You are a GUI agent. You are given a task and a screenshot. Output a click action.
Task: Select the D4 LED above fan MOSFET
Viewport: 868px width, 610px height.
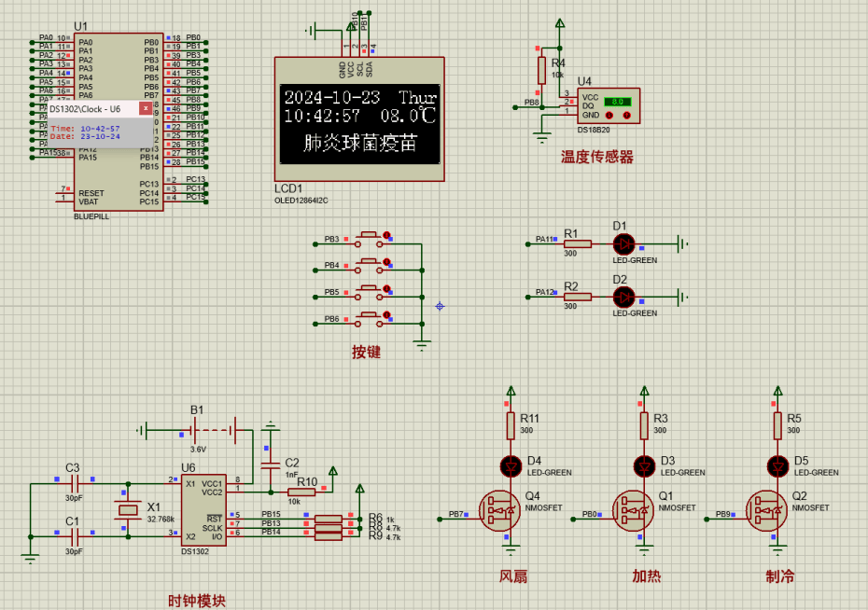tap(511, 465)
